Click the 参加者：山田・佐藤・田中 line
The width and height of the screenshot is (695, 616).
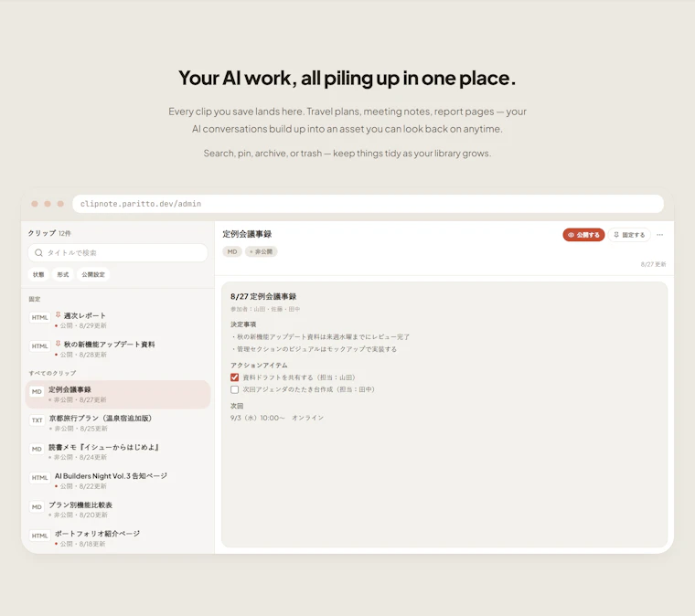click(x=265, y=309)
